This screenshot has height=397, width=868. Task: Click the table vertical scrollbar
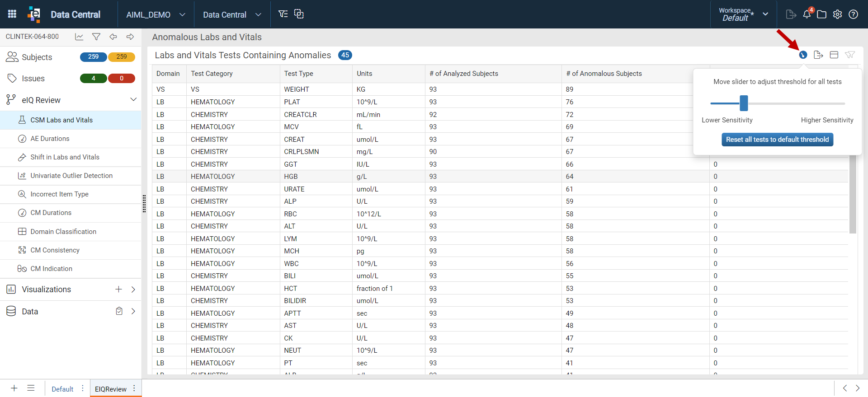pyautogui.click(x=853, y=194)
